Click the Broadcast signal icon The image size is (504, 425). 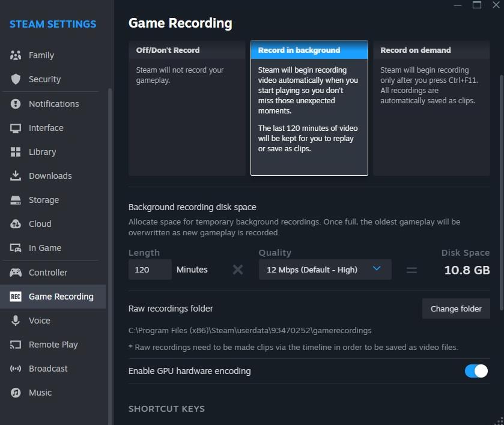click(x=16, y=369)
